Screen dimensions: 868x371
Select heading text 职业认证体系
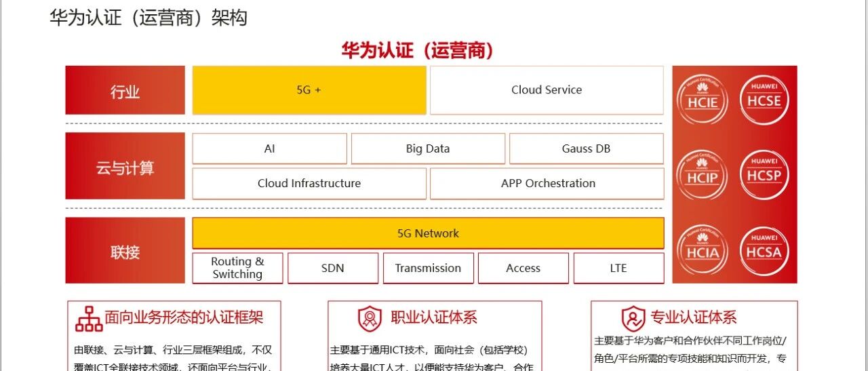[x=434, y=317]
